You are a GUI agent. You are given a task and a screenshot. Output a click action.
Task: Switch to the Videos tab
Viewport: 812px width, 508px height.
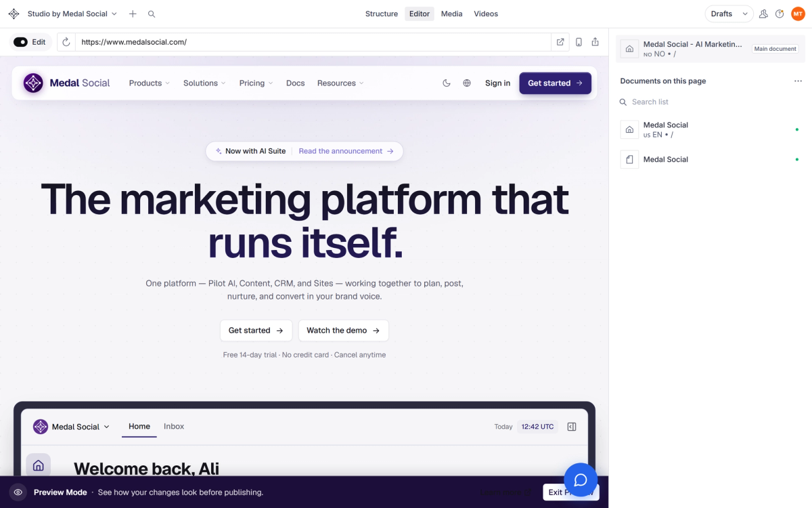pos(486,14)
